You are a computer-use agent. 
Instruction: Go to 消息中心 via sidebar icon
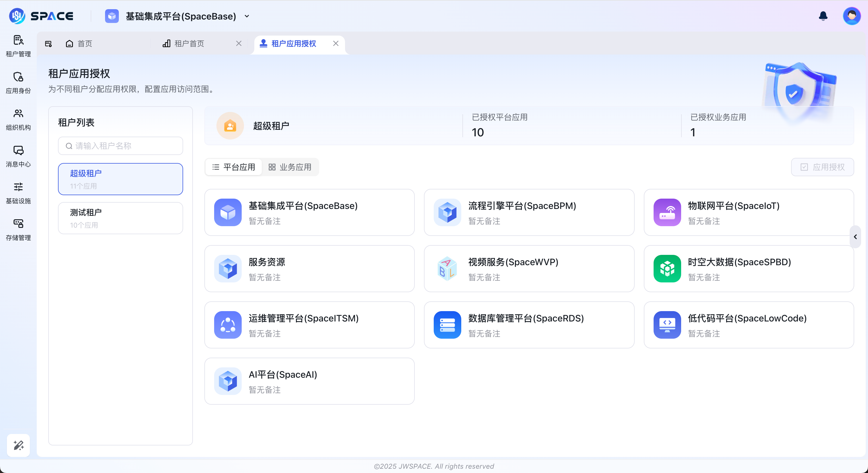[x=18, y=156]
